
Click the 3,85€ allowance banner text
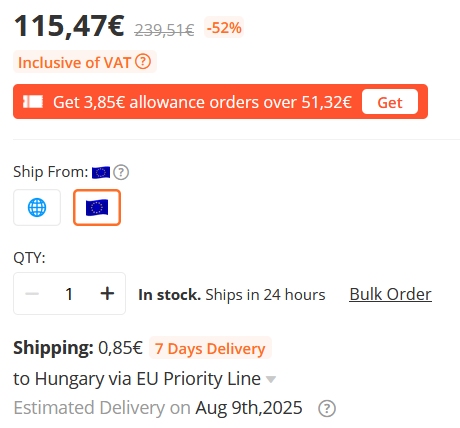(202, 102)
